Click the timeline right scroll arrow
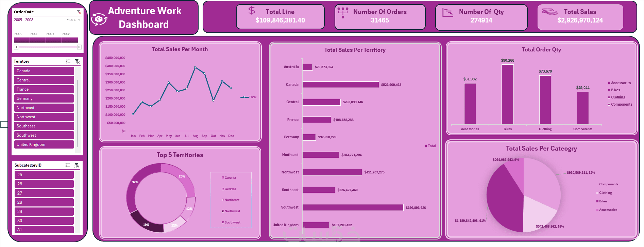Screen dimensions: 644x247 tap(79, 47)
